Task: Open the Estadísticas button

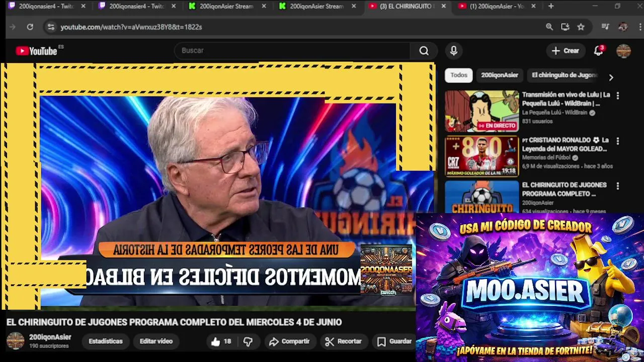Action: (x=106, y=341)
